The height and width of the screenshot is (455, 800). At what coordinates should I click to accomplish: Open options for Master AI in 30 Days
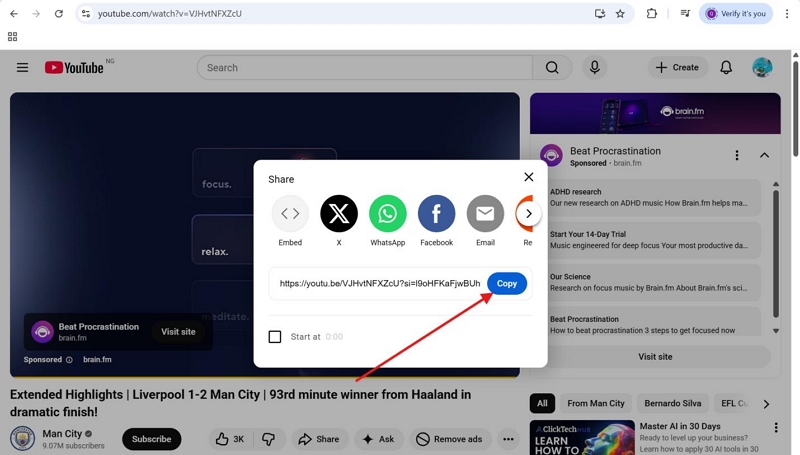(x=776, y=427)
